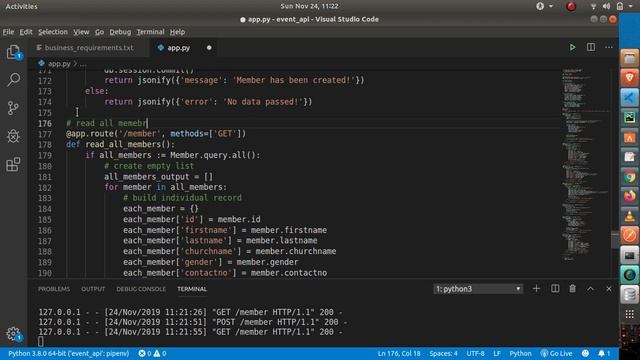The width and height of the screenshot is (640, 360).
Task: Launch Google Chrome from dock
Action: [x=629, y=177]
